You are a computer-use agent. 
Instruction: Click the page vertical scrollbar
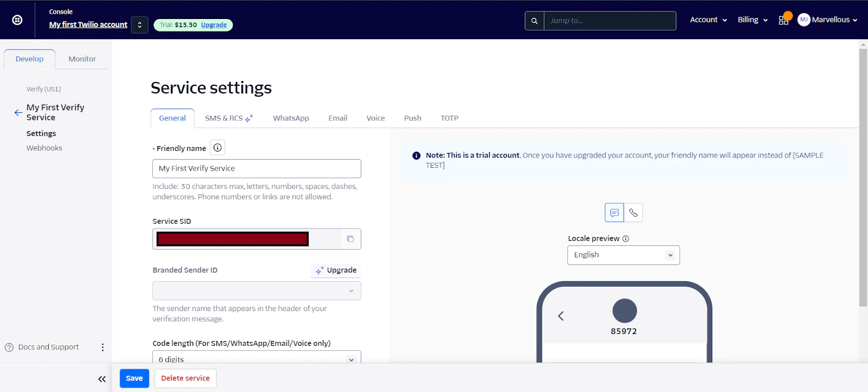[x=863, y=178]
